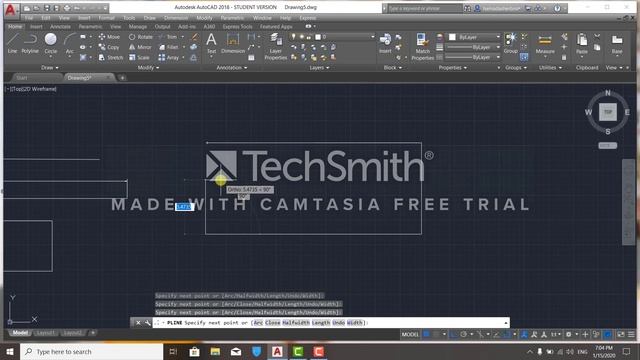Click Match Properties
The height and width of the screenshot is (360, 640).
tap(422, 47)
